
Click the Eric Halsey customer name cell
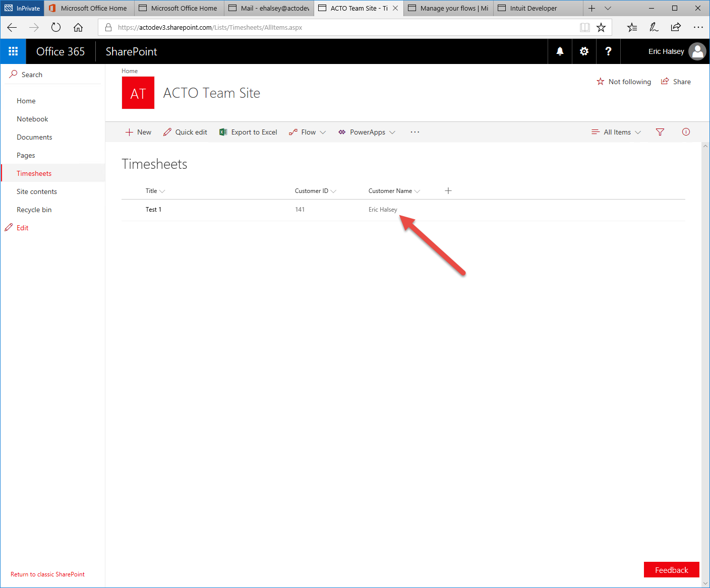[x=383, y=210]
